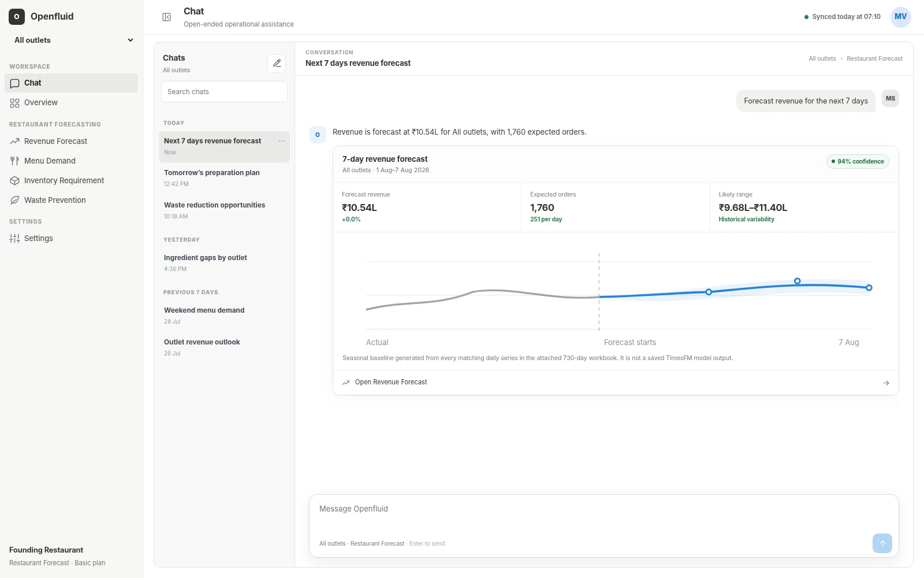The image size is (924, 578).
Task: Send message with arrow button
Action: click(882, 543)
